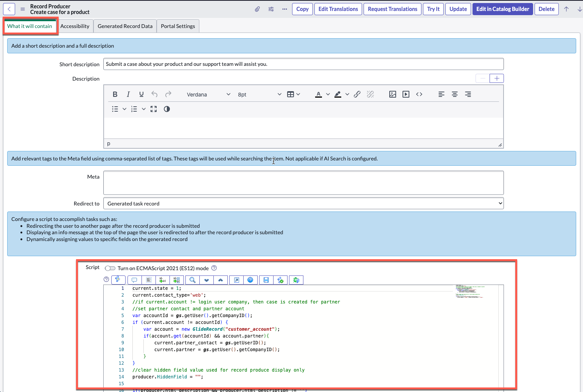This screenshot has height=392, width=583.
Task: Insert a video into the Description
Action: (x=406, y=94)
